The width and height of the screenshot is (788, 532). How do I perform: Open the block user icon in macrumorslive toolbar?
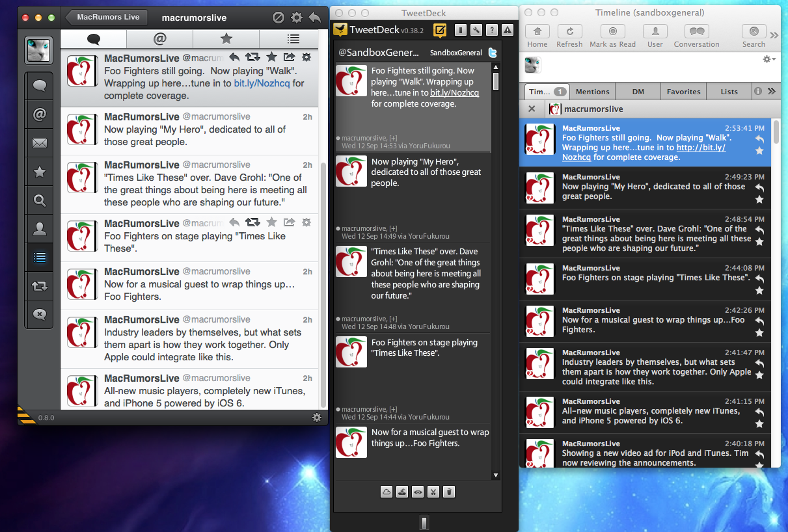(278, 18)
